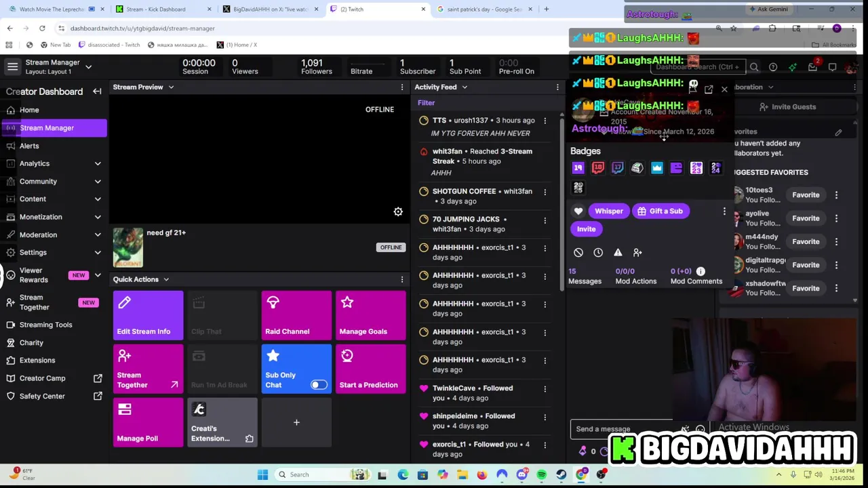Open Quick Actions panel three-dot menu
This screenshot has width=868, height=488.
pyautogui.click(x=402, y=279)
